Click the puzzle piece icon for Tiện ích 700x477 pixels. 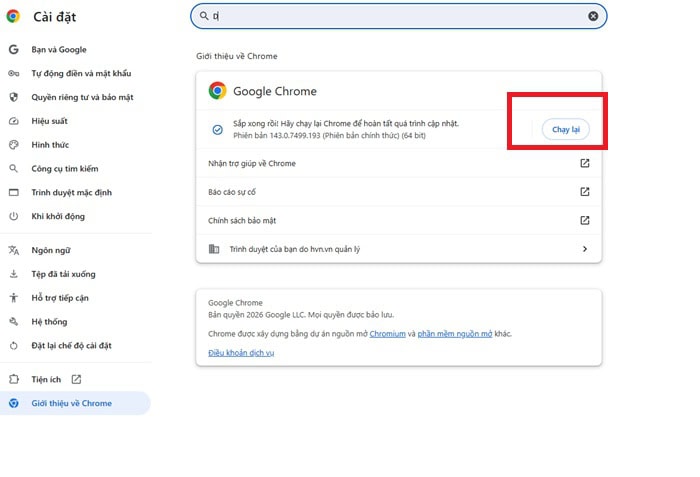[x=14, y=379]
